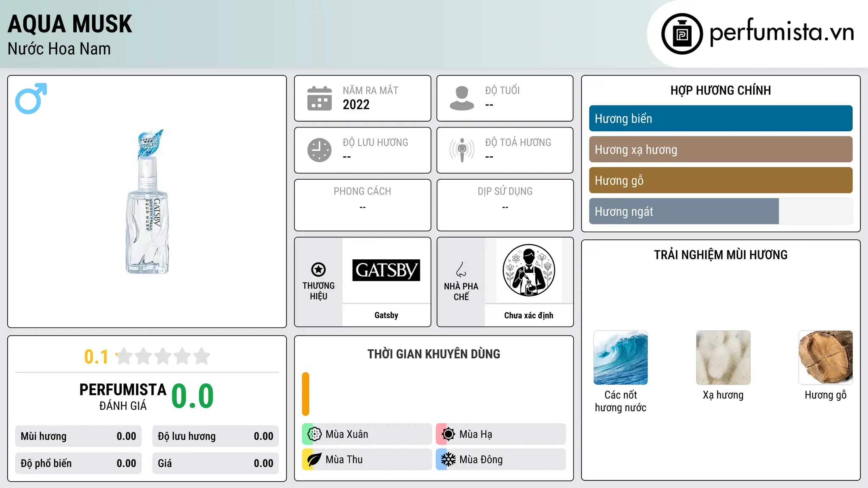Click the orange 0.1 user rating
Viewport: 868px width, 488px height.
coord(96,357)
